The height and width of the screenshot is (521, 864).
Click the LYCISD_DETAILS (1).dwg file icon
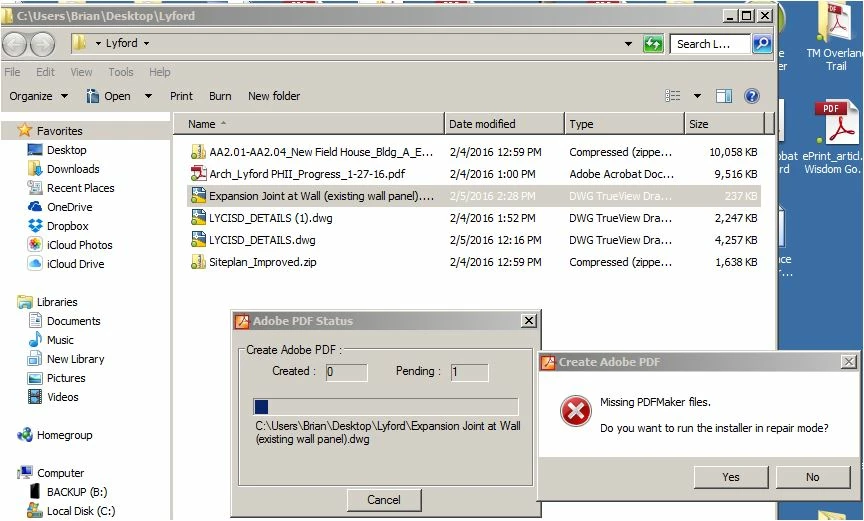(198, 218)
